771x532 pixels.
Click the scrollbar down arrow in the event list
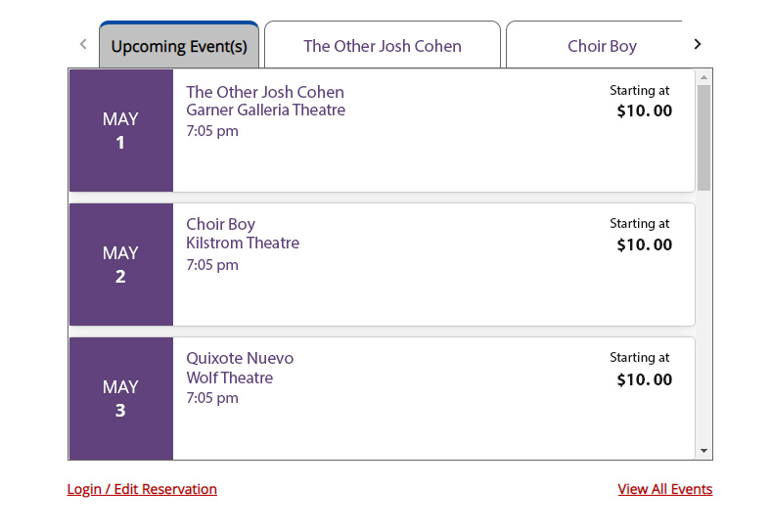coord(703,451)
